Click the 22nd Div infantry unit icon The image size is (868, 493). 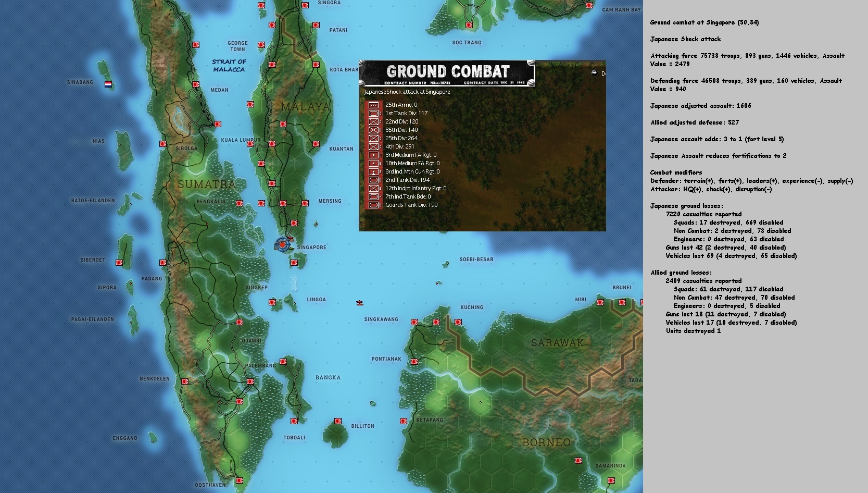point(373,121)
